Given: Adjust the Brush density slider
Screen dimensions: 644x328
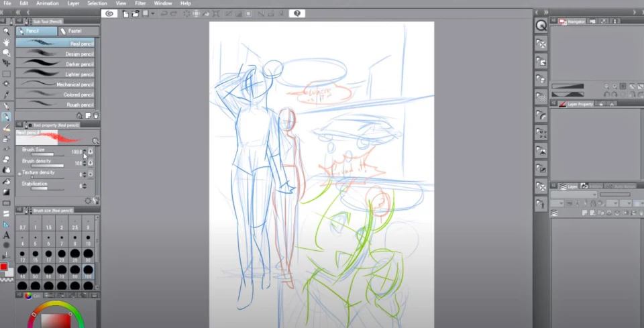Looking at the screenshot, I should [48, 166].
